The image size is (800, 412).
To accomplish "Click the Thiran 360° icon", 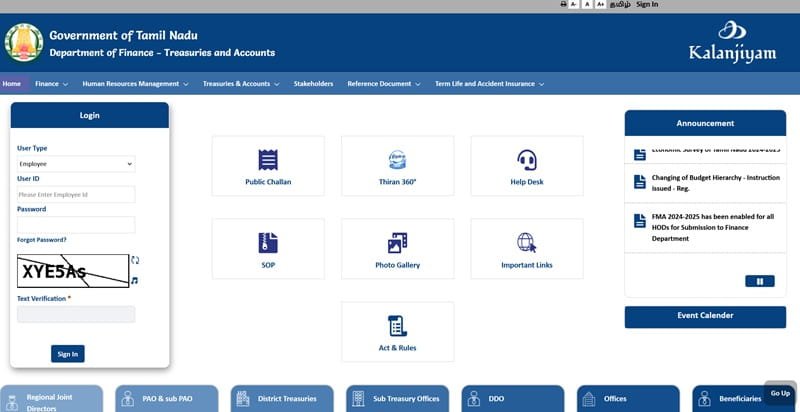I will tap(397, 160).
